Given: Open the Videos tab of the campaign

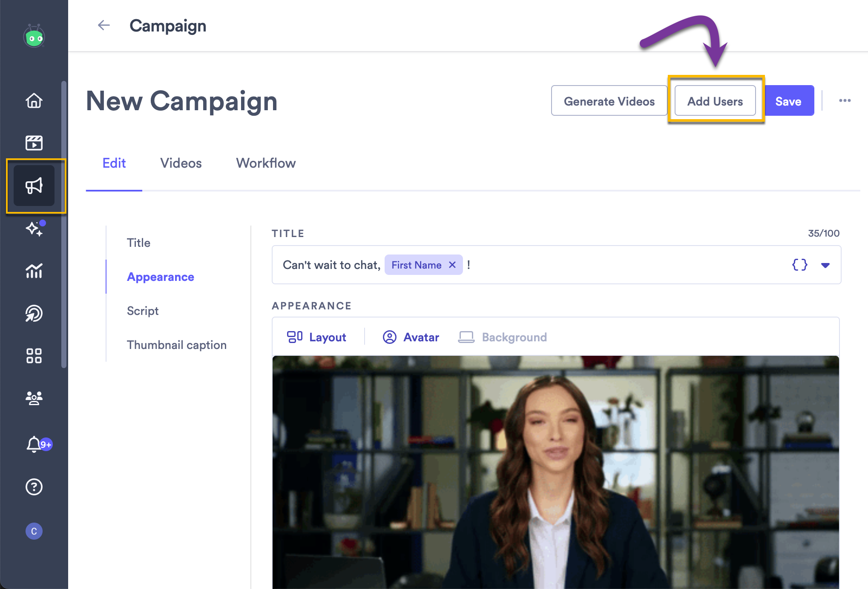Looking at the screenshot, I should (x=181, y=163).
